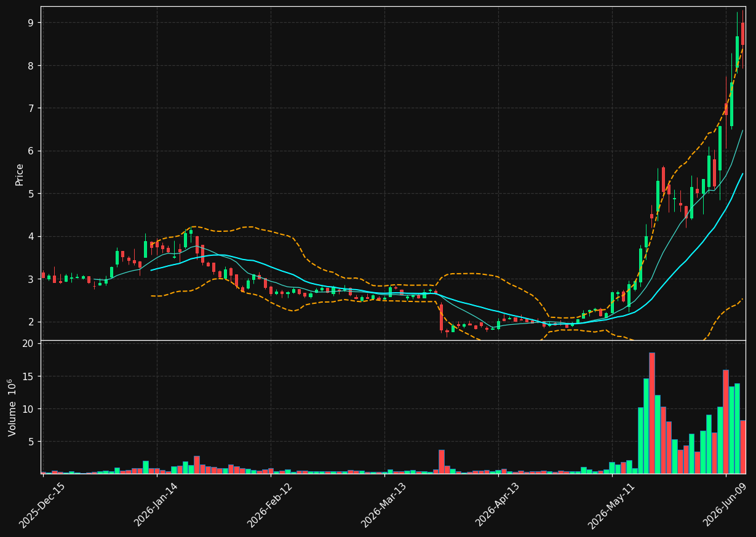Click volume axis tick 10
The width and height of the screenshot is (756, 537).
pos(28,409)
